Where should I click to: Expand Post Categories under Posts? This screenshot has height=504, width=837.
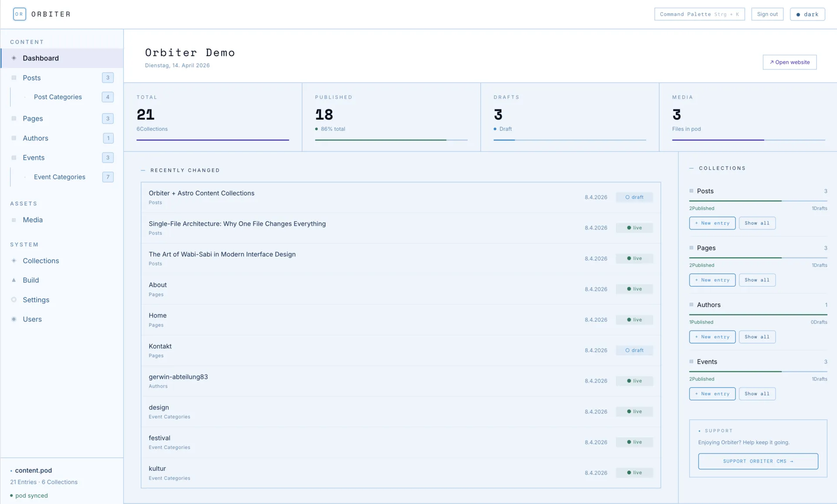(x=58, y=97)
